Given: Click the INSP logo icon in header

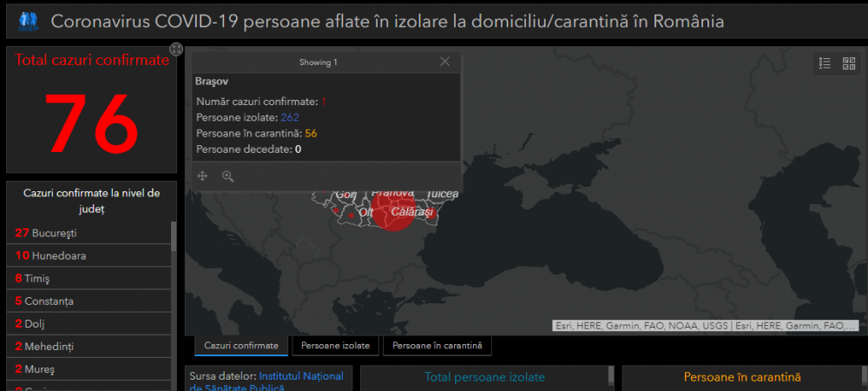Looking at the screenshot, I should coord(28,22).
